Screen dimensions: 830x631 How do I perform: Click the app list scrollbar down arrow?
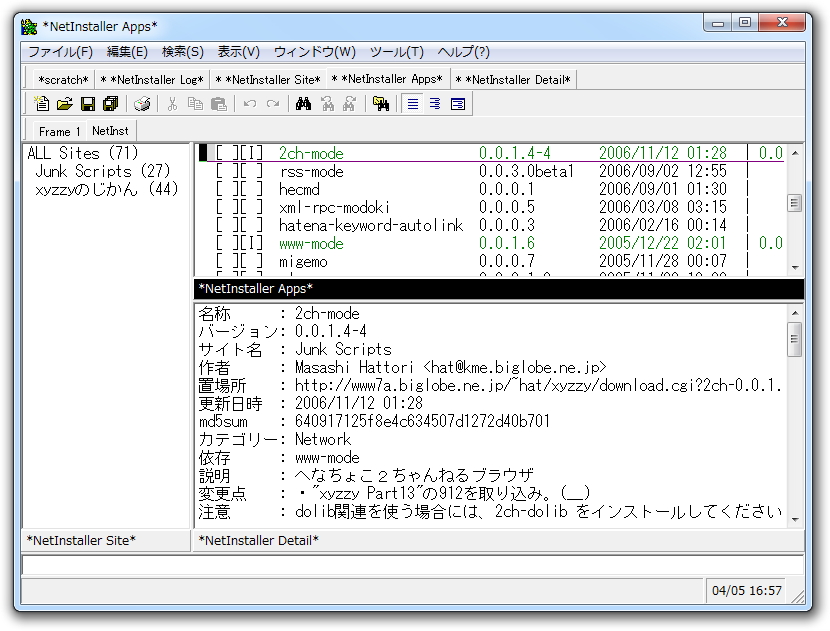[797, 266]
